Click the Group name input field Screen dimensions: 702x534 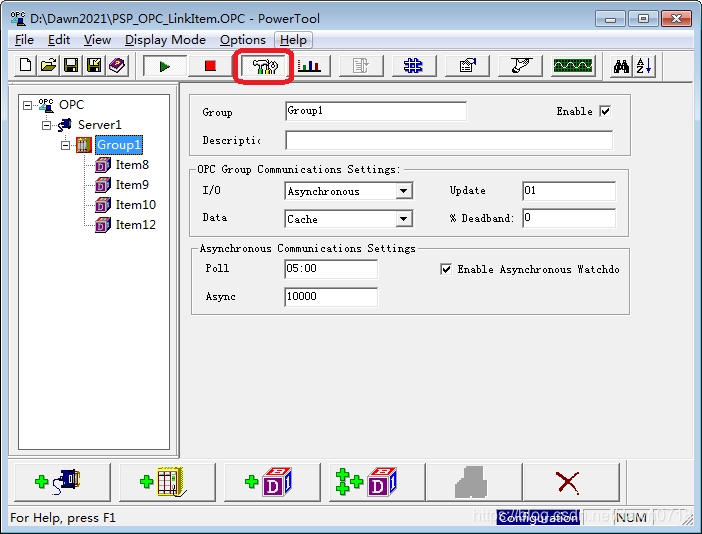point(376,111)
